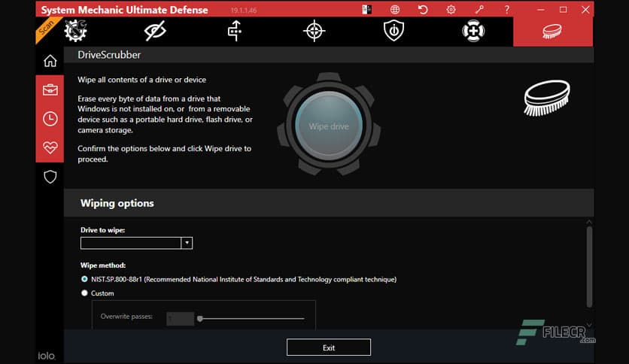Open the ByePass signpost icon tab
This screenshot has width=629, height=364.
pyautogui.click(x=235, y=31)
